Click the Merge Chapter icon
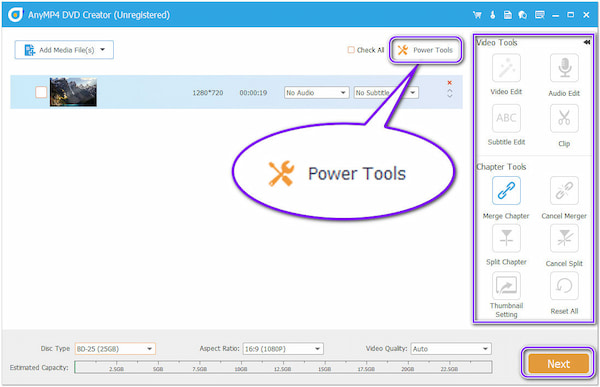Viewport: 600px width, 387px height. click(x=506, y=191)
